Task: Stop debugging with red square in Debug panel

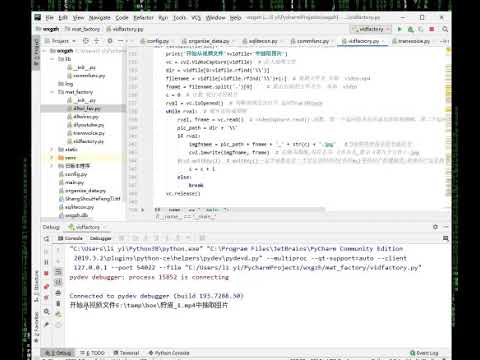Action: point(46,274)
